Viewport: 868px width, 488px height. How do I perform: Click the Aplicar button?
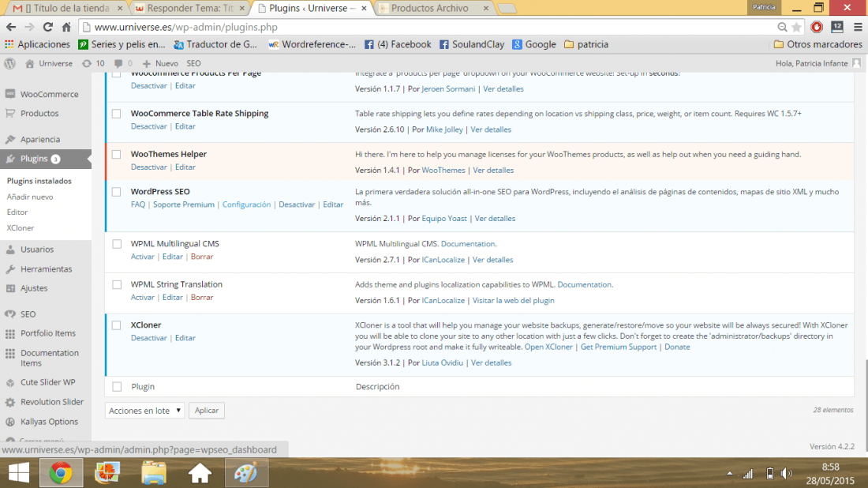pyautogui.click(x=207, y=411)
